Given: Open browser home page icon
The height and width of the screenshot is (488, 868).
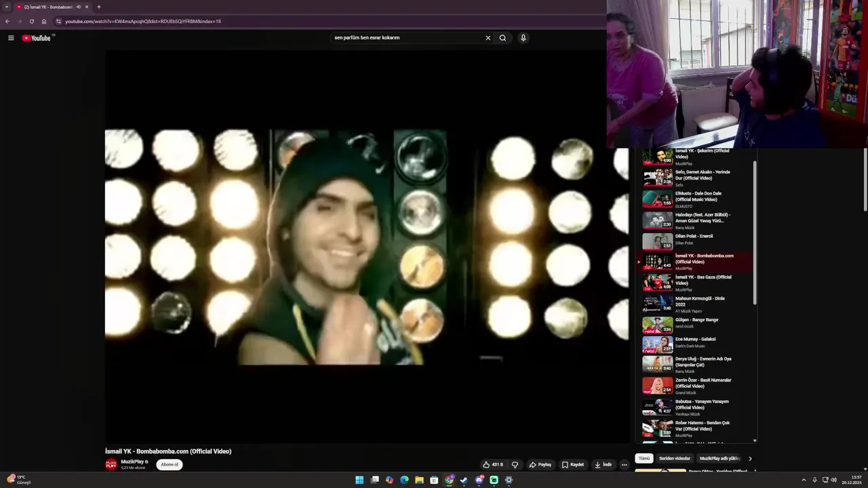Looking at the screenshot, I should coord(44,21).
